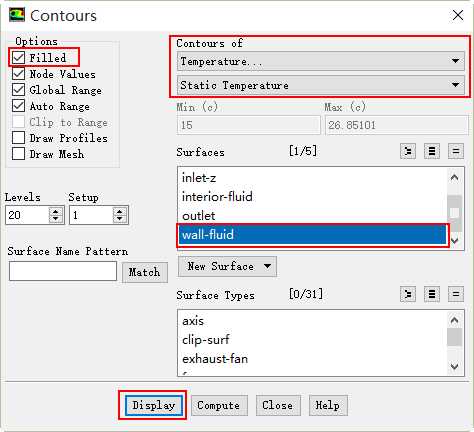The image size is (474, 432).
Task: Click Surface Types toggle-selection icon
Action: pos(408,294)
